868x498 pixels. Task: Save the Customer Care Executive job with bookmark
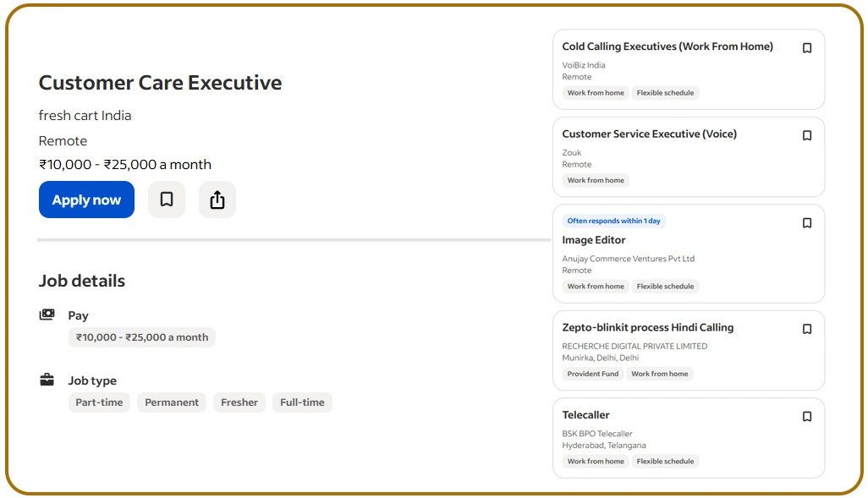tap(167, 200)
